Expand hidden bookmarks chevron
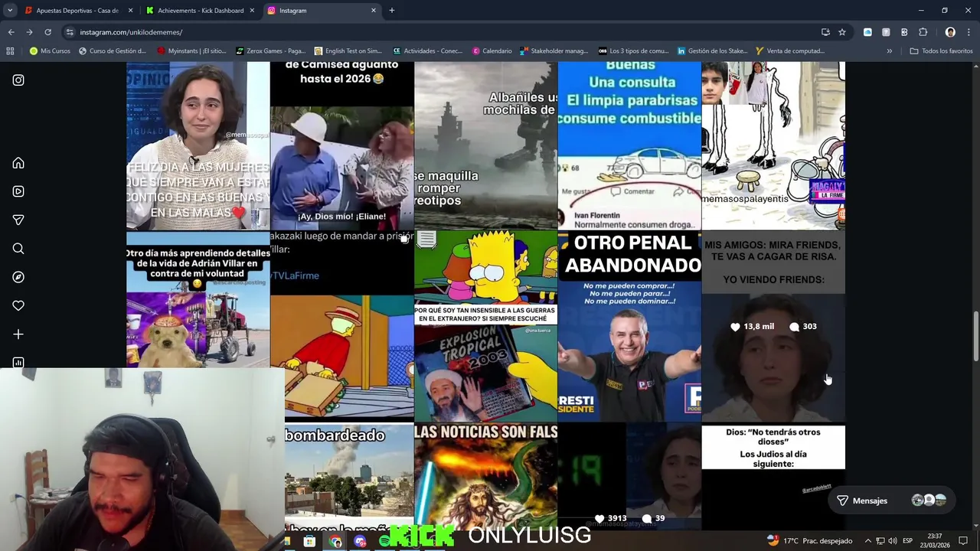This screenshot has height=551, width=980. [x=889, y=51]
